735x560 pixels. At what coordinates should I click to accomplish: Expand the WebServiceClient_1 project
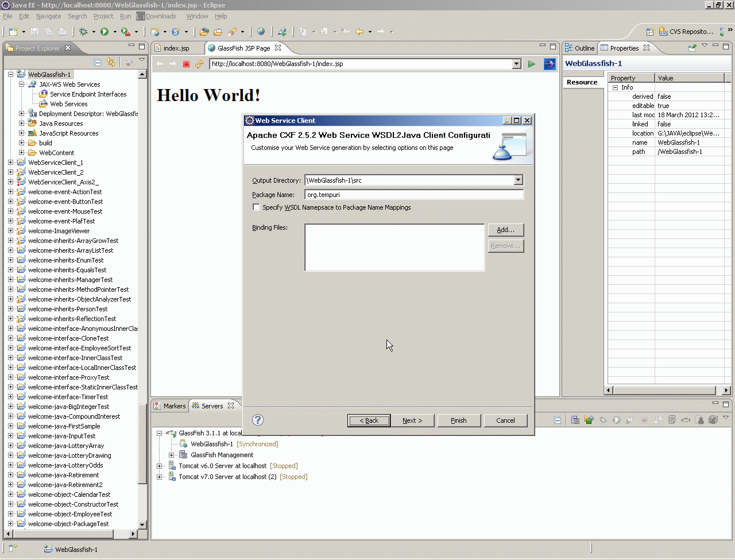pos(10,163)
